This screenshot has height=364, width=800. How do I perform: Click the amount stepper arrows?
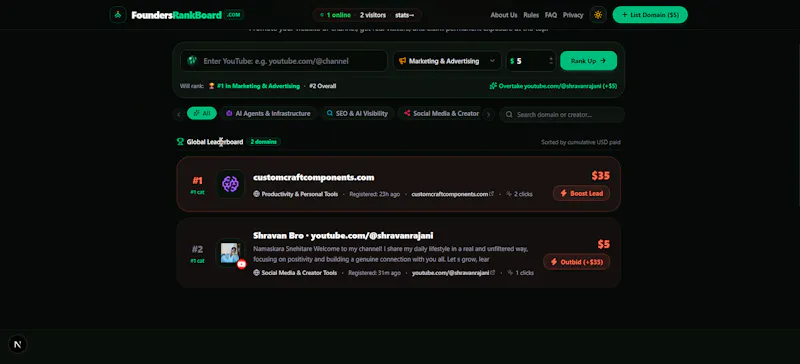(551, 61)
